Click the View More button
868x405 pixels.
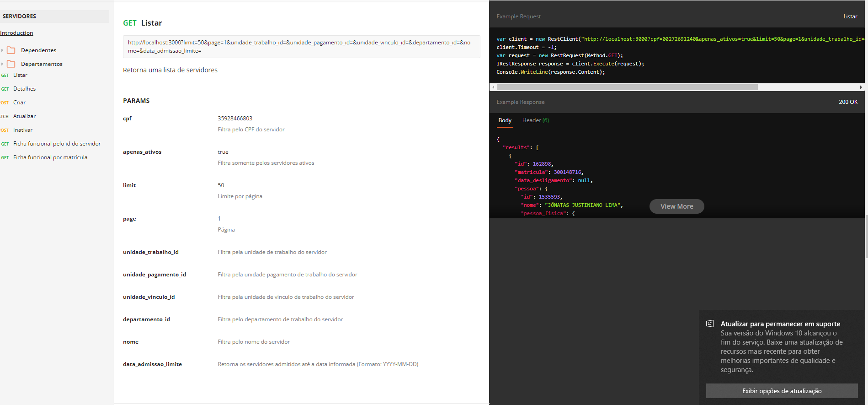click(x=677, y=206)
